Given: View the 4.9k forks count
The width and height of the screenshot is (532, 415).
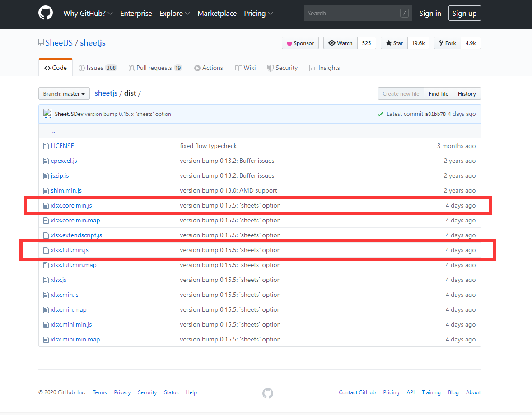Looking at the screenshot, I should 471,43.
